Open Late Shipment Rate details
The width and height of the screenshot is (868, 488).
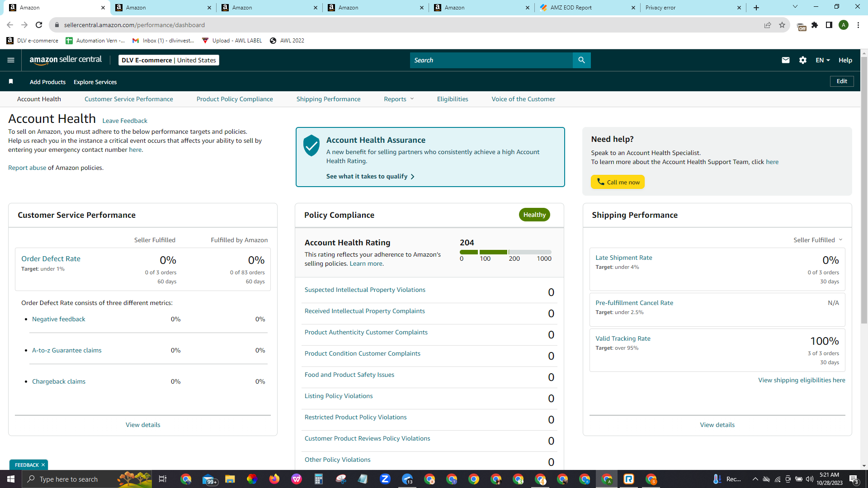pos(624,258)
